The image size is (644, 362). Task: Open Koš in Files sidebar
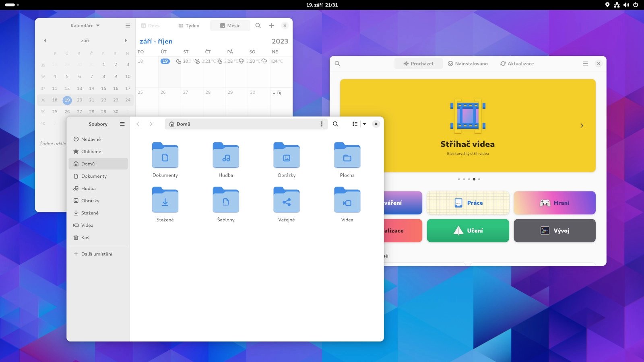99,237
